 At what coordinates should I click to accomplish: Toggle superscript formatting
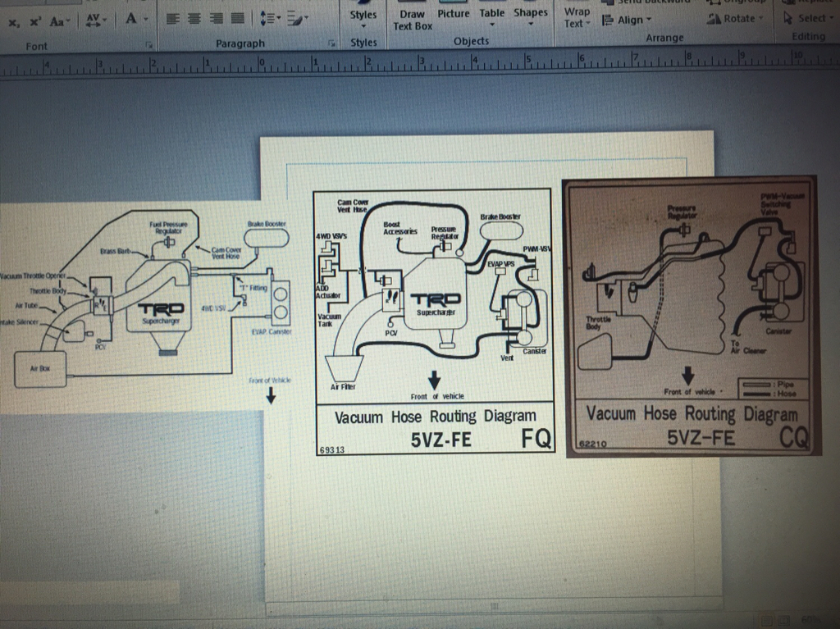[35, 21]
